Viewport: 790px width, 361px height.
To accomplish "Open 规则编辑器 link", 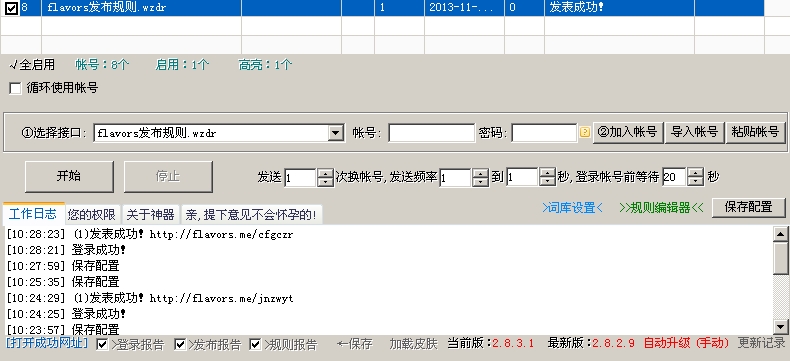I will pos(661,208).
